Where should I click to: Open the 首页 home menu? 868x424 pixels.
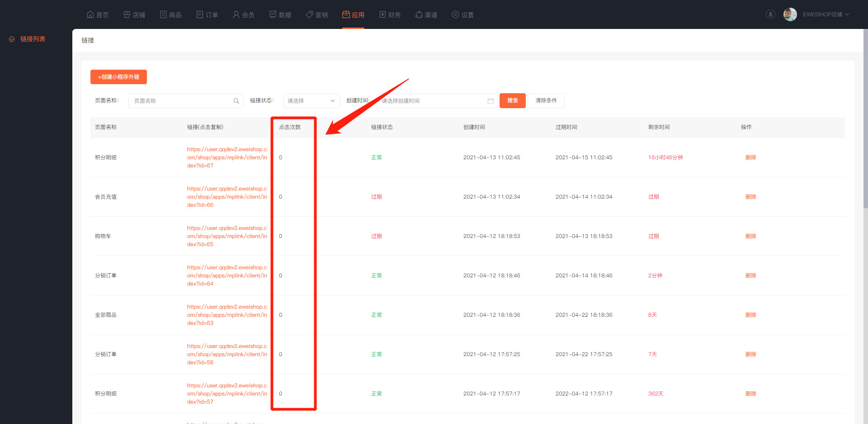[x=98, y=15]
